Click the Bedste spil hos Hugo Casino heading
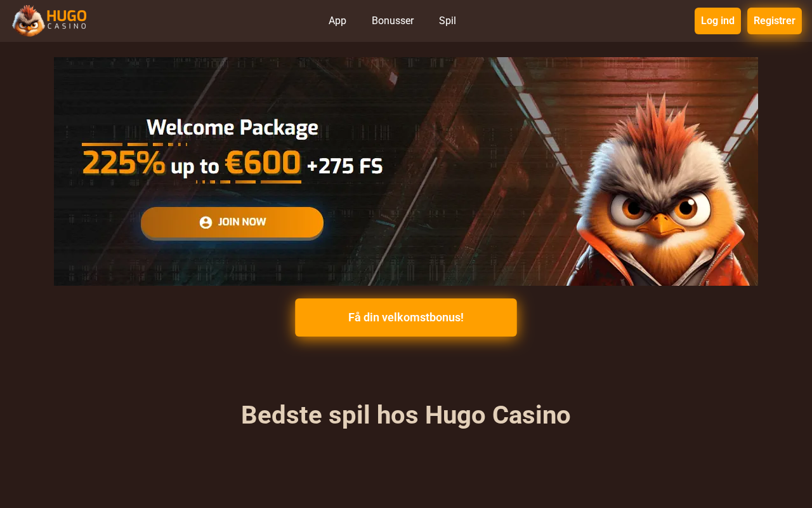 coord(406,415)
